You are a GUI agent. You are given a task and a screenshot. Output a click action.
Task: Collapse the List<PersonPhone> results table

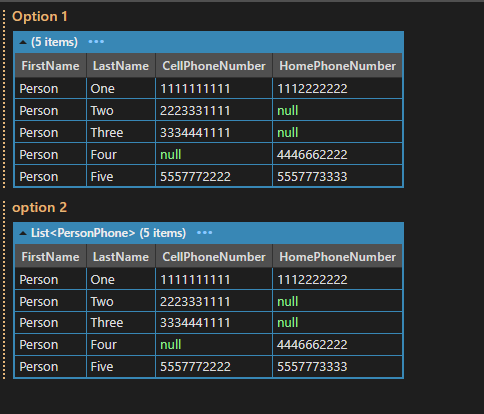click(23, 233)
